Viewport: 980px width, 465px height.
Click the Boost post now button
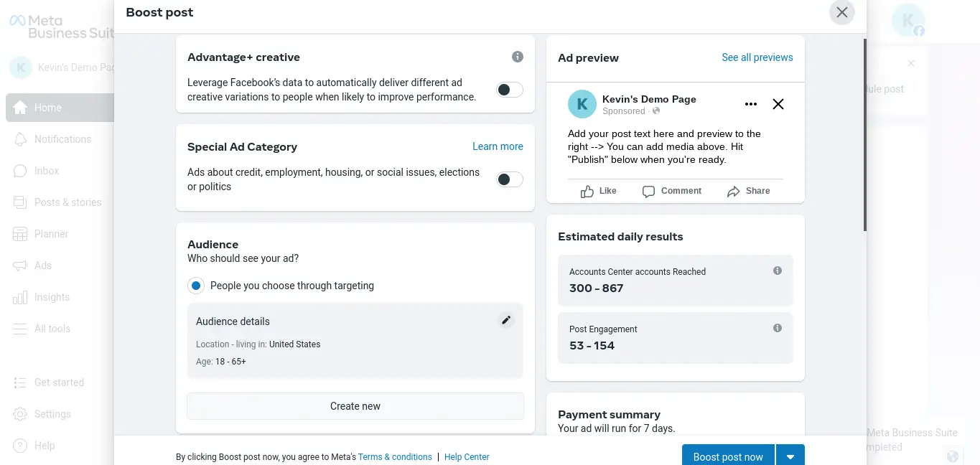728,456
